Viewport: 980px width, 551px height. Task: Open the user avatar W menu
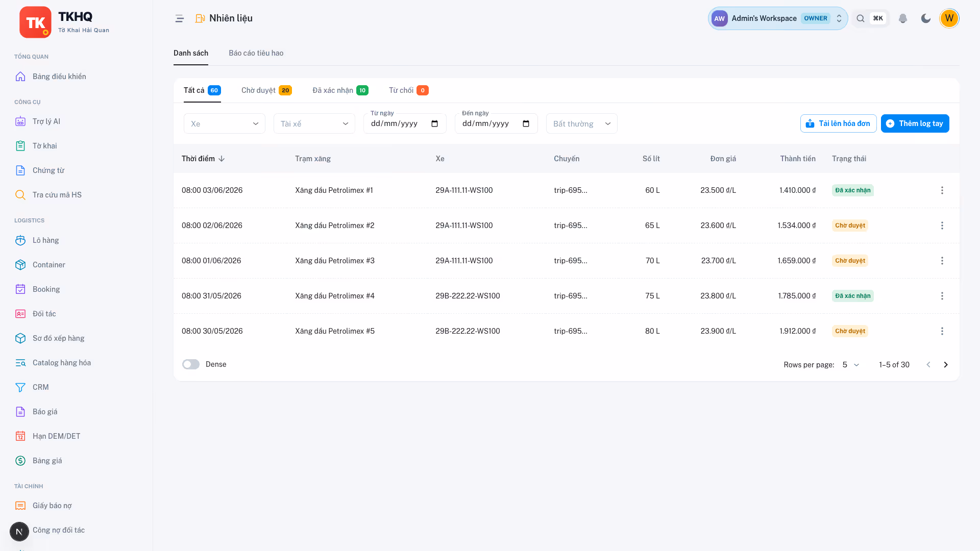pos(949,18)
